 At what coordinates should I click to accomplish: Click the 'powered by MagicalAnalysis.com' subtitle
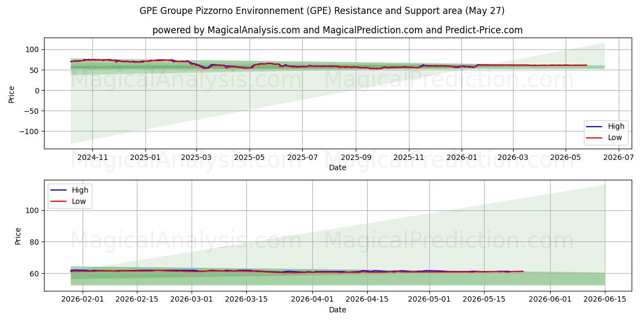[x=338, y=30]
